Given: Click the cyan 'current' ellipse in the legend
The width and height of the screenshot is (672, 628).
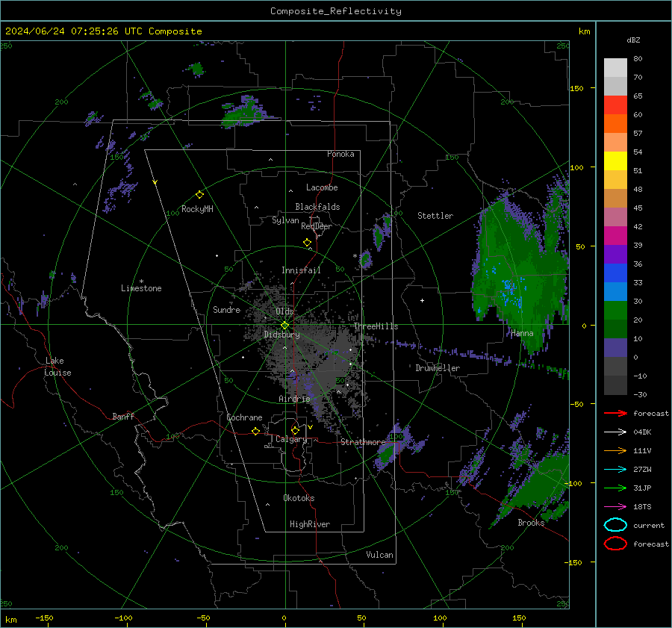Looking at the screenshot, I should click(615, 525).
